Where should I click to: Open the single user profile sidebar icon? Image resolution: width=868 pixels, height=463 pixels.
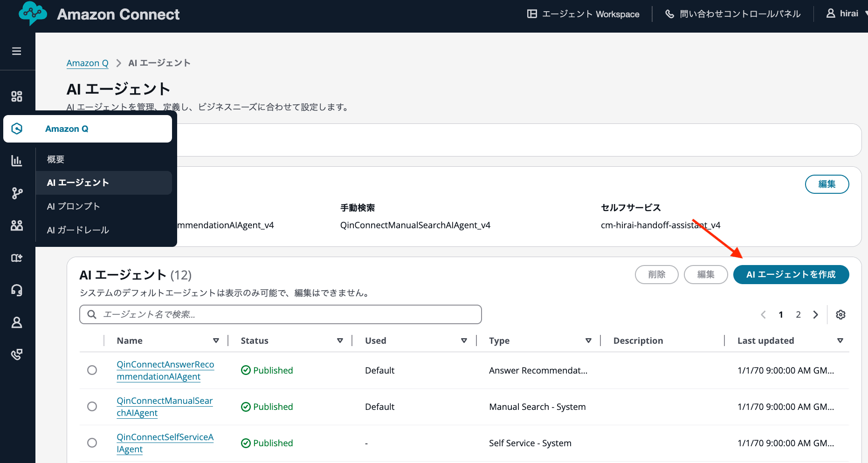(17, 322)
